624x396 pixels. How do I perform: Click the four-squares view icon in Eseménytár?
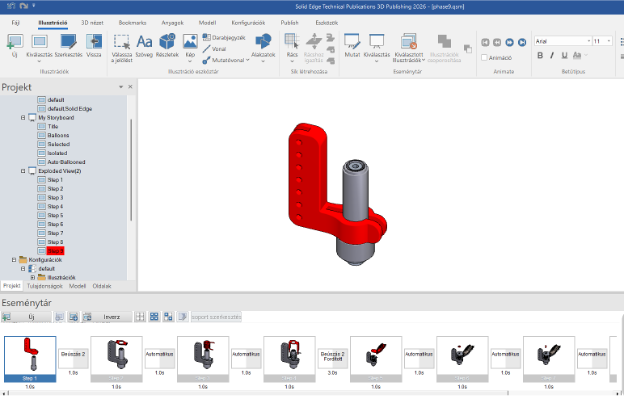pyautogui.click(x=154, y=317)
